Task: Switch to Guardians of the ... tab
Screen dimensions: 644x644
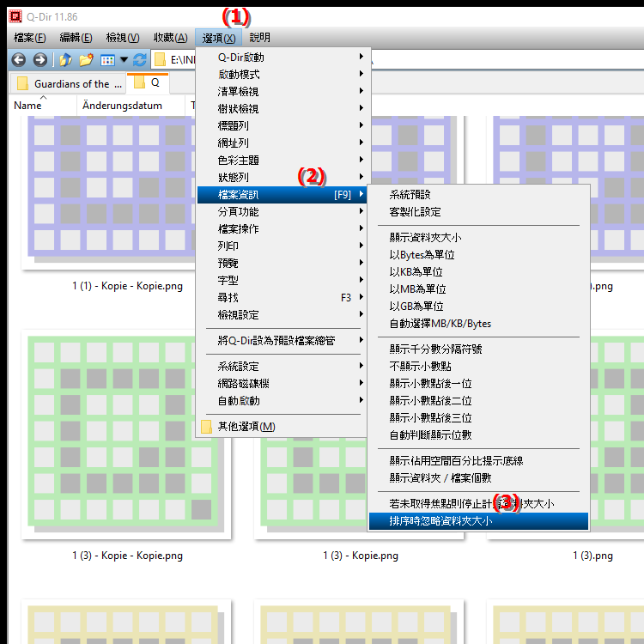Action: click(68, 84)
